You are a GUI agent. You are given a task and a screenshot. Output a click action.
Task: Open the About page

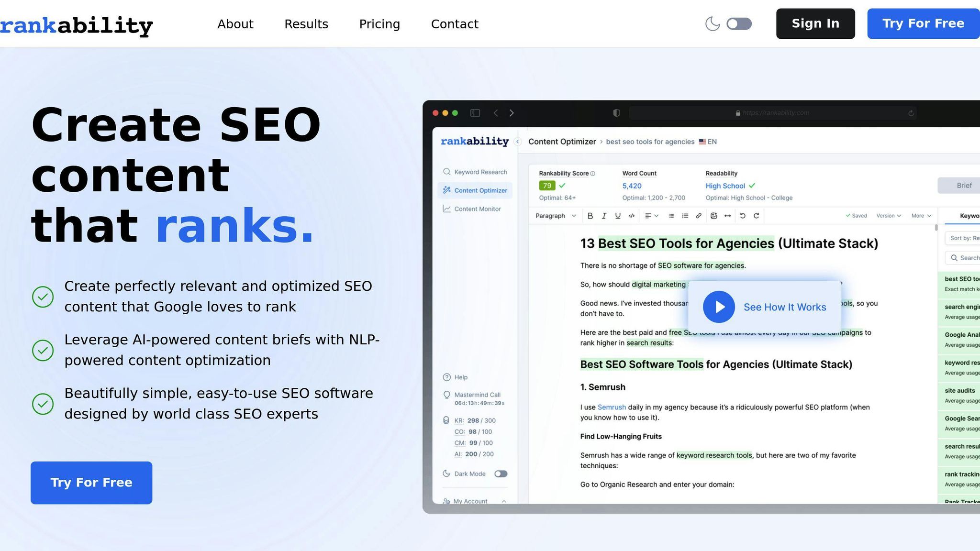point(235,24)
